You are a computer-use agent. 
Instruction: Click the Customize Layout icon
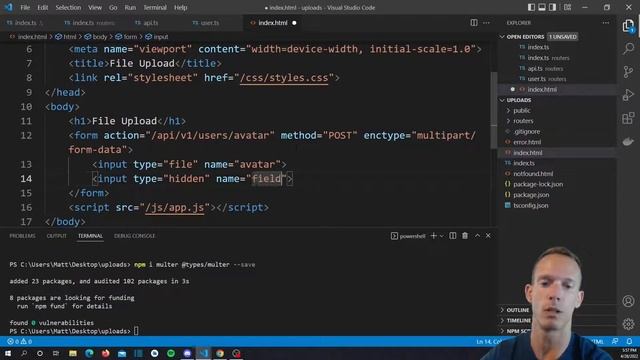567,7
